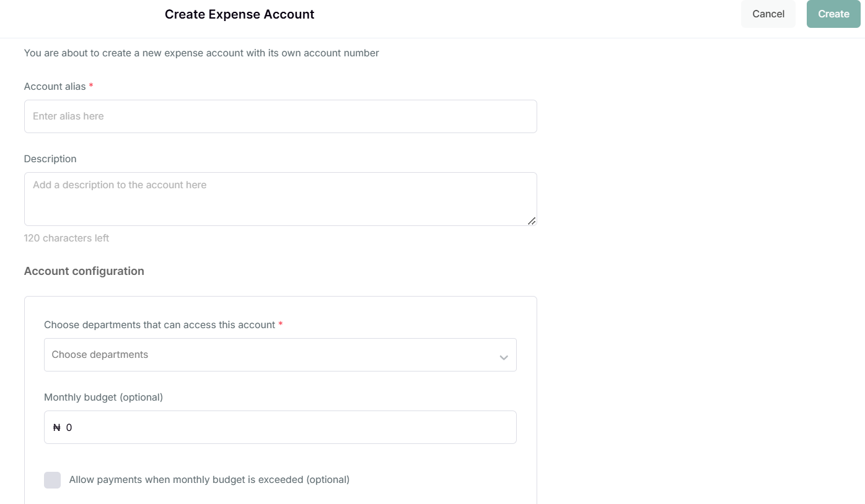The image size is (865, 504).
Task: Click the "Account configuration" section heading
Action: (x=84, y=271)
